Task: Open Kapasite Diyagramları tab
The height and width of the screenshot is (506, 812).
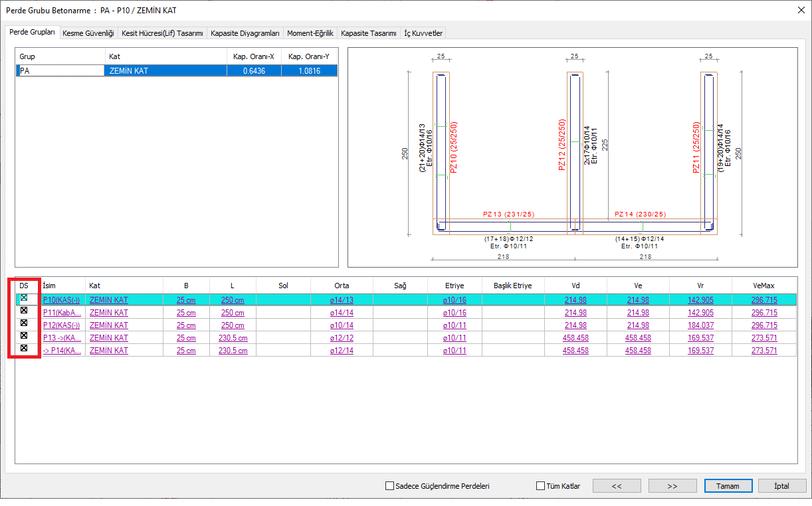Action: [x=245, y=33]
